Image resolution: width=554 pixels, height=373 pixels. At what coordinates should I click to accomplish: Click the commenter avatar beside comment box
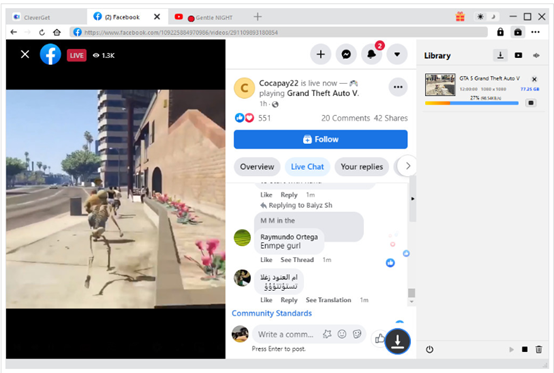pyautogui.click(x=240, y=334)
